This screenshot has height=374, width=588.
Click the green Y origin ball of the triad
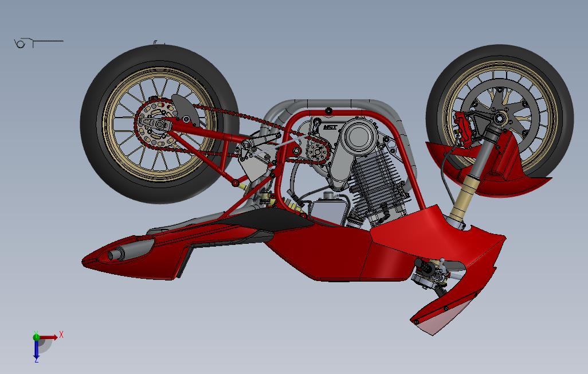coord(36,337)
